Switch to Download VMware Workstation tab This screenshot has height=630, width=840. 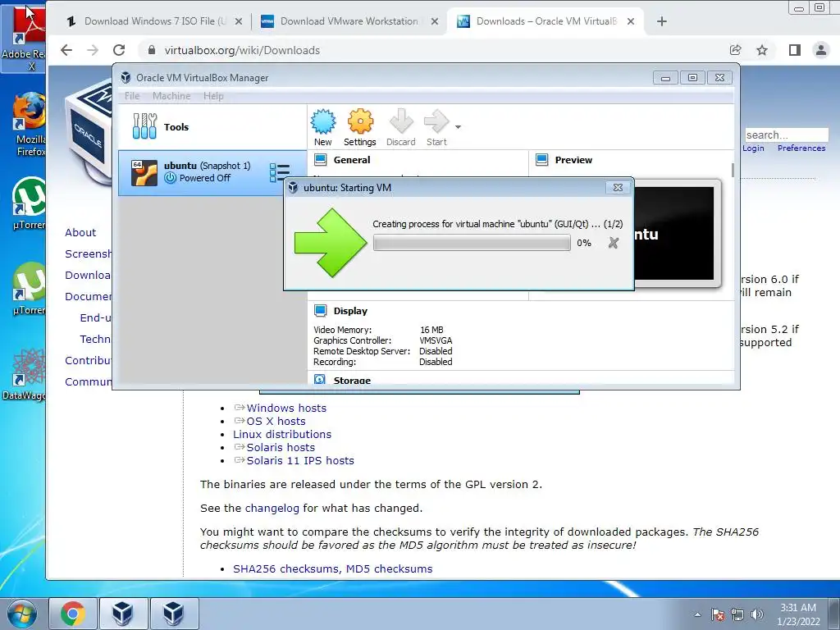(x=349, y=21)
